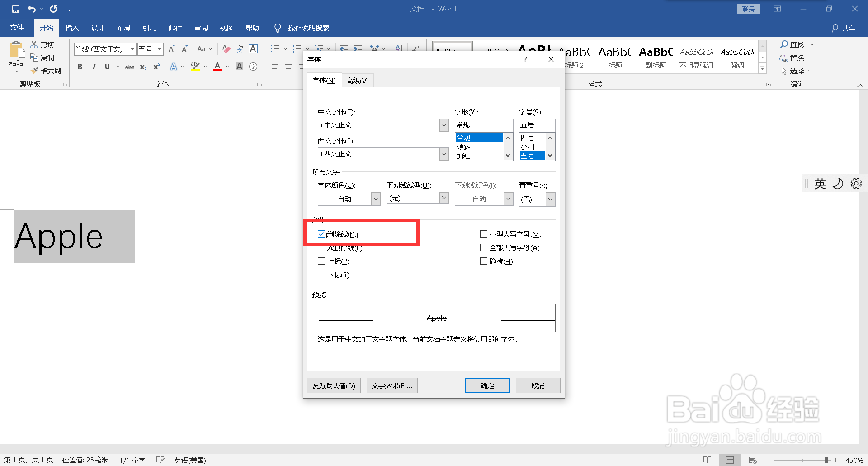Viewport: 868px width, 466px height.
Task: Increase font size with the grow font icon
Action: [x=171, y=49]
